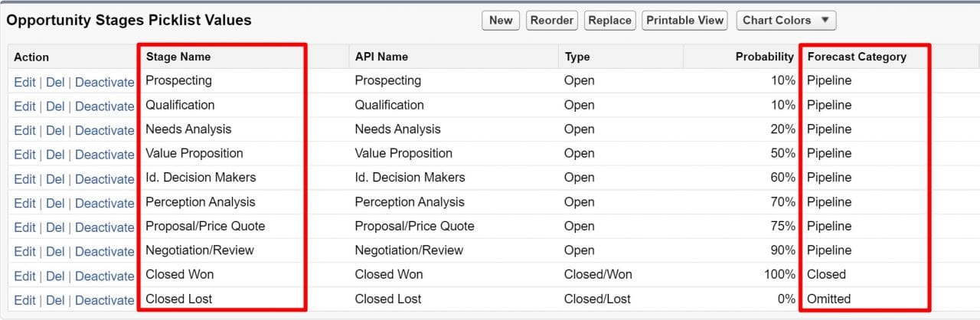This screenshot has width=980, height=320.
Task: Click the New button
Action: 501,21
